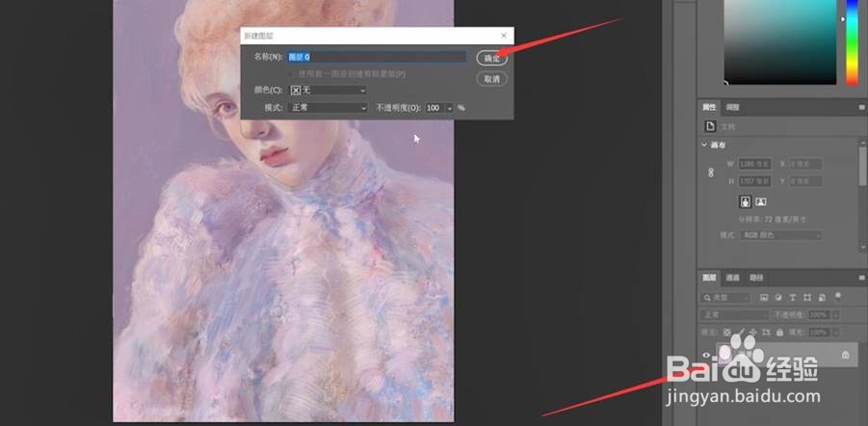868x426 pixels.
Task: Open the RGB 颜色 mode dropdown
Action: (x=781, y=235)
